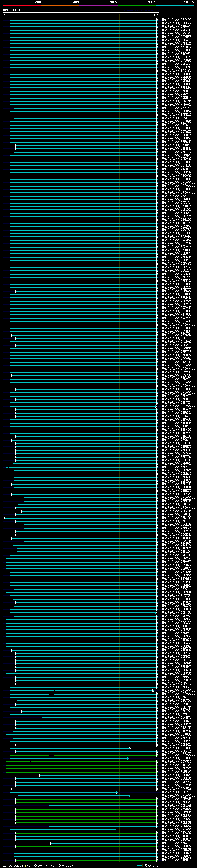Screen dimensions: 197x868
Task: Click the orange ~40% legend color bar
Action: tap(60, 6)
